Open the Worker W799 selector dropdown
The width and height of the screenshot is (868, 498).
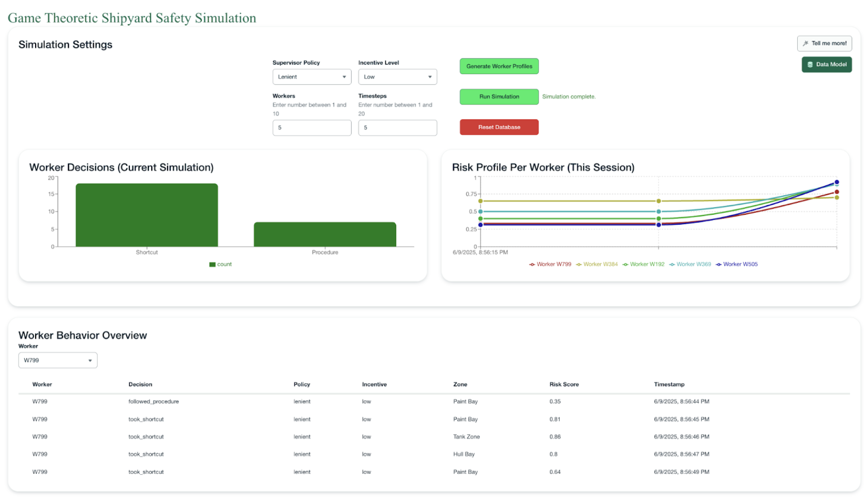click(x=57, y=360)
